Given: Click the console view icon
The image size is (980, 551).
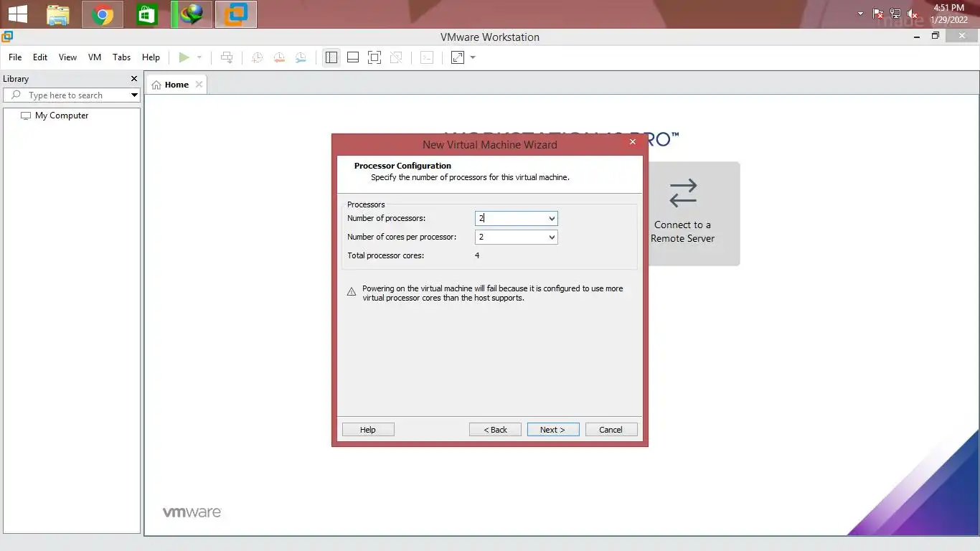Looking at the screenshot, I should [427, 57].
